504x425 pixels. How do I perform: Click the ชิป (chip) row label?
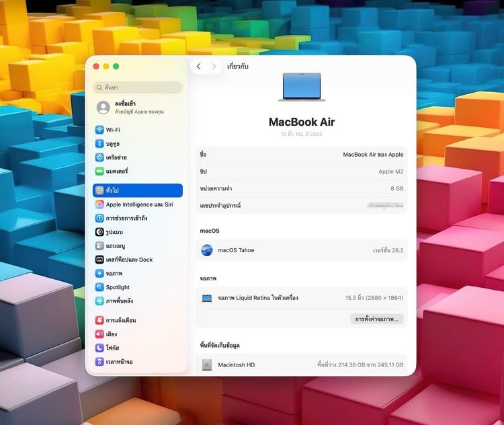click(x=203, y=171)
